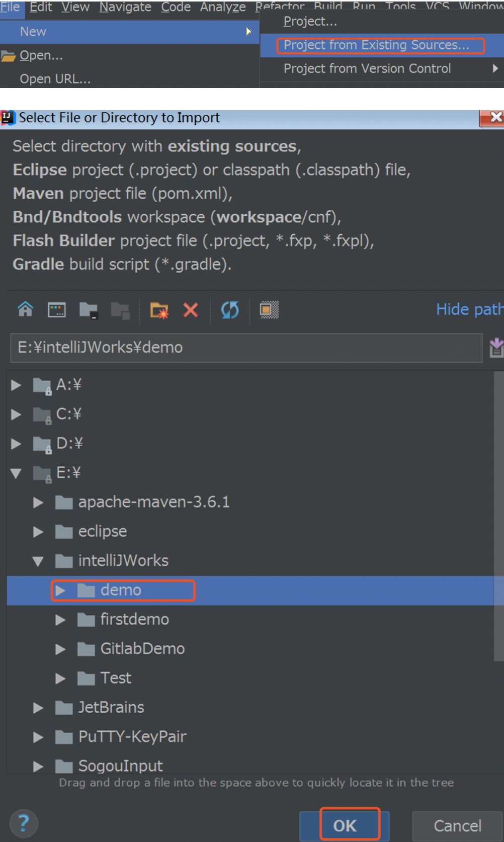This screenshot has height=842, width=504.
Task: Click the Hide path link
Action: point(469,309)
